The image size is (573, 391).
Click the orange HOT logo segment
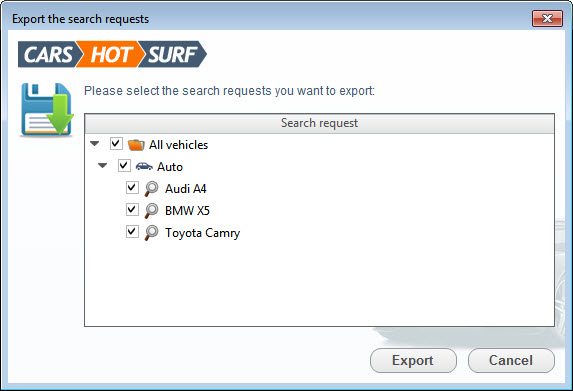[111, 54]
